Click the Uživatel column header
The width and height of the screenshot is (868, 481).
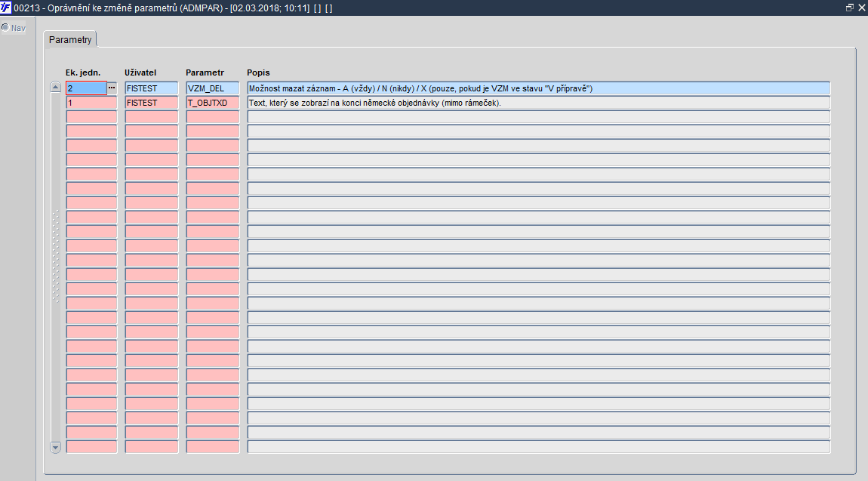(140, 72)
